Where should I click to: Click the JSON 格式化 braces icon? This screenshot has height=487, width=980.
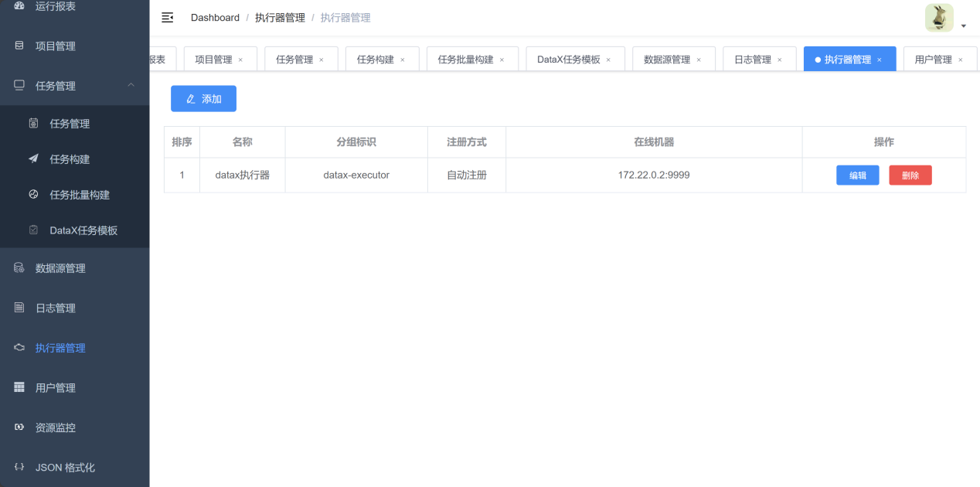point(19,467)
